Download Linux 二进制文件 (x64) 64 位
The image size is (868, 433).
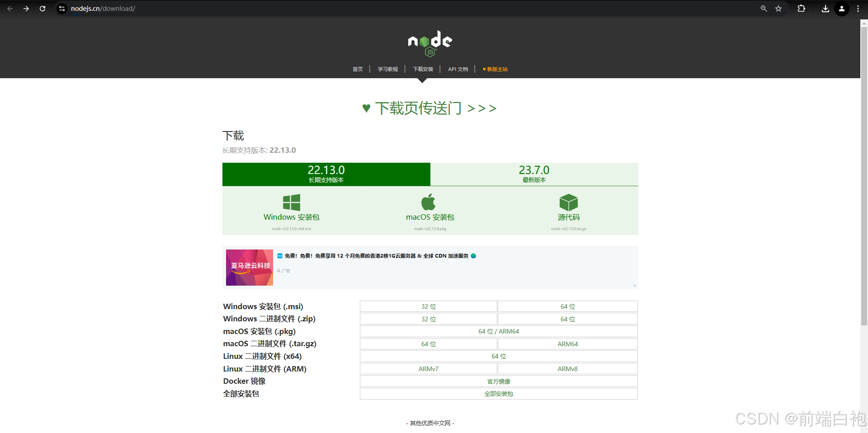pyautogui.click(x=499, y=356)
